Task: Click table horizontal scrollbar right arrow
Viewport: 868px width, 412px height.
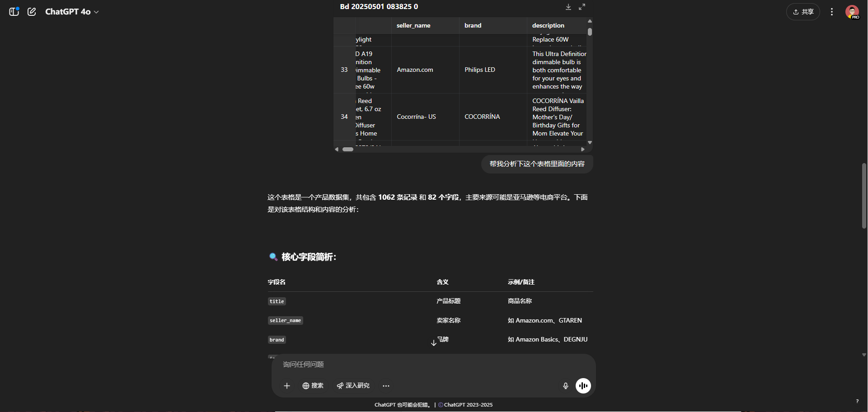Action: tap(583, 149)
